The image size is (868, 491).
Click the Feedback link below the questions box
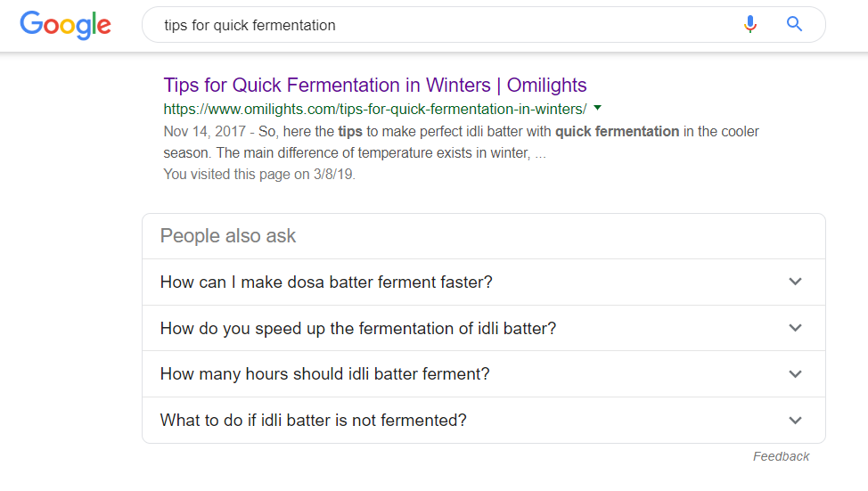[x=781, y=456]
